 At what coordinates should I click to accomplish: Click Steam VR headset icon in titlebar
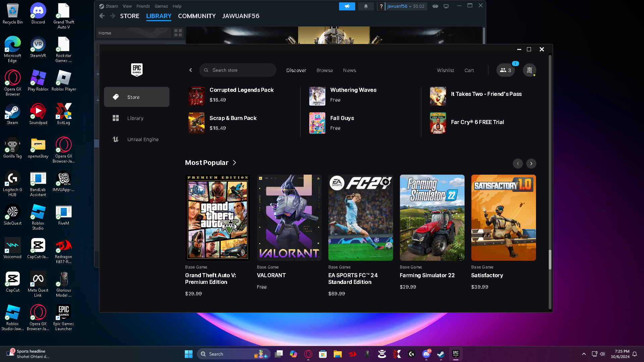435,6
